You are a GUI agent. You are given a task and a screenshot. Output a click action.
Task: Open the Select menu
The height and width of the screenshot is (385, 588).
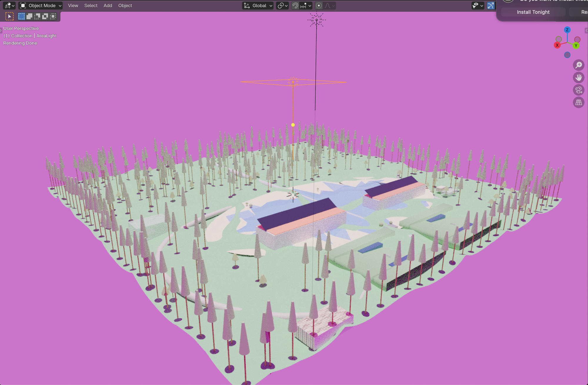pos(91,6)
